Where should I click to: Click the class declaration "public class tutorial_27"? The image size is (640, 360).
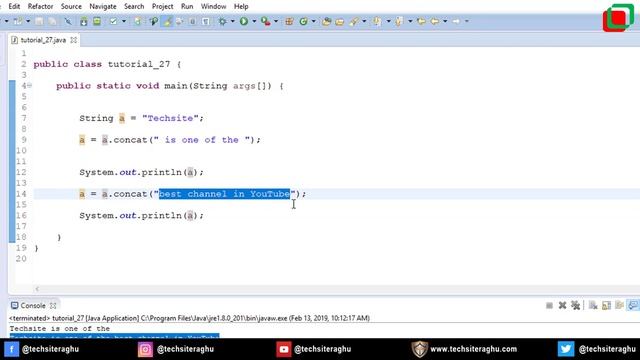tap(102, 64)
